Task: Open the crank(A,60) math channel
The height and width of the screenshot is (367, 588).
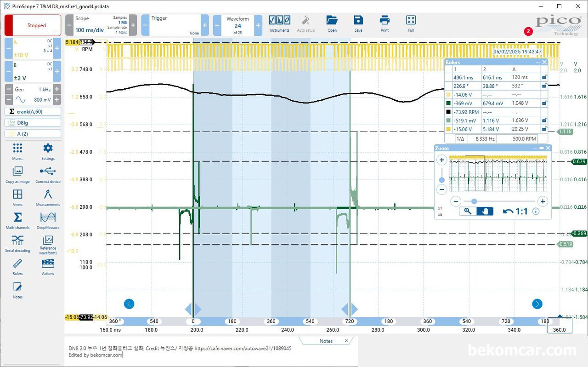Action: coord(33,111)
